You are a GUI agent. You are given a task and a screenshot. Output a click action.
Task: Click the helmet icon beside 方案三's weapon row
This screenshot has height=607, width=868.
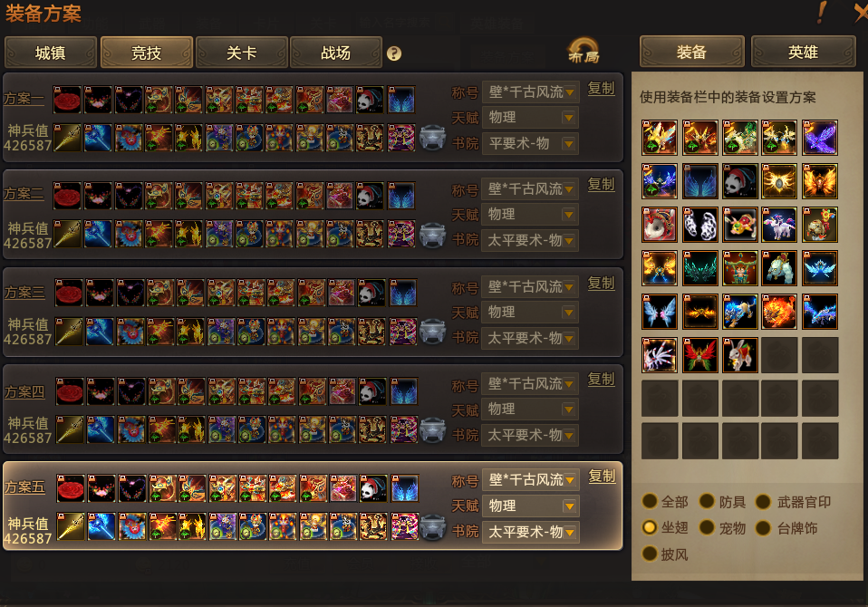(x=432, y=332)
